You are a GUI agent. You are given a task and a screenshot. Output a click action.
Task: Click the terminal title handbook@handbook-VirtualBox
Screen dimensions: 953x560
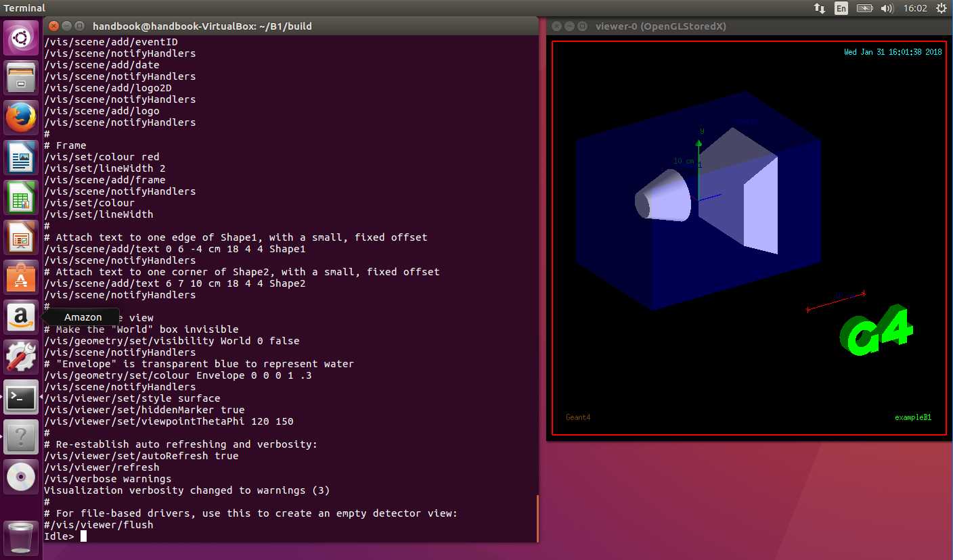202,26
